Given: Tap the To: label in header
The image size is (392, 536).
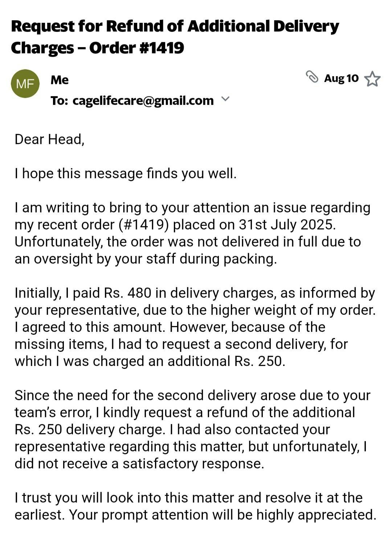Looking at the screenshot, I should 59,101.
